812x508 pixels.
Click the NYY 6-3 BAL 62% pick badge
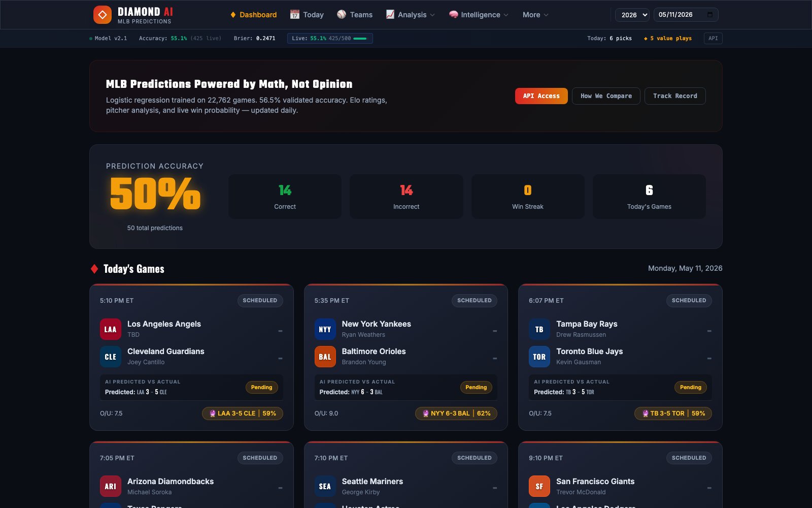click(x=456, y=414)
